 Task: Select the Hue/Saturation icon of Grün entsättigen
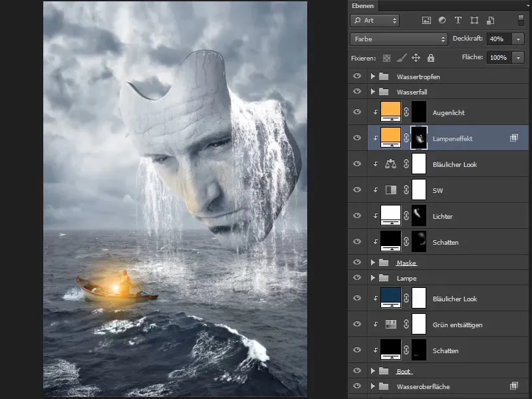click(x=391, y=325)
